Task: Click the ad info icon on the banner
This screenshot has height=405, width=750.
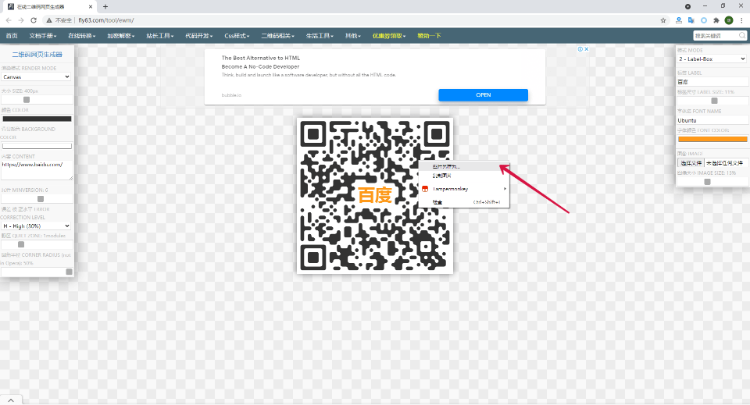Action: [580, 49]
